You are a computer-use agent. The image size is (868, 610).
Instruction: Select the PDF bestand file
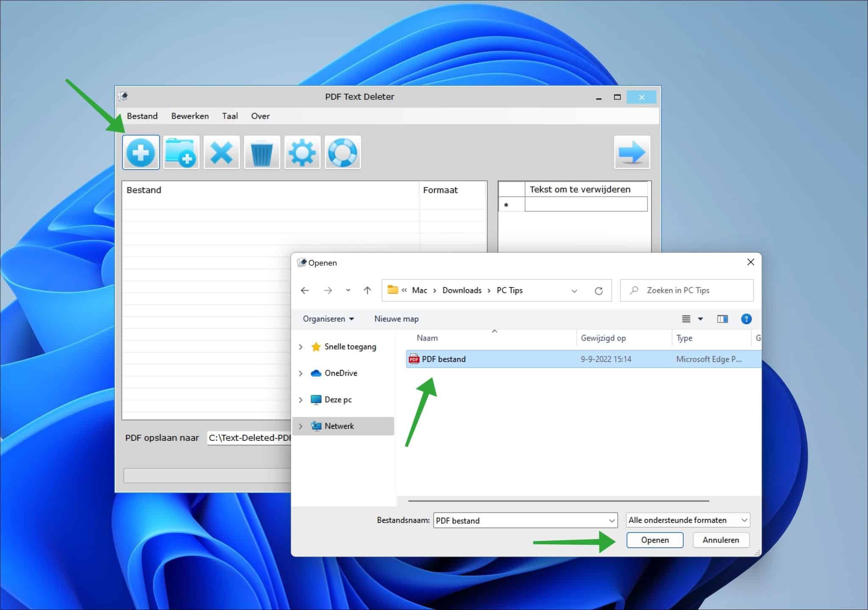443,359
